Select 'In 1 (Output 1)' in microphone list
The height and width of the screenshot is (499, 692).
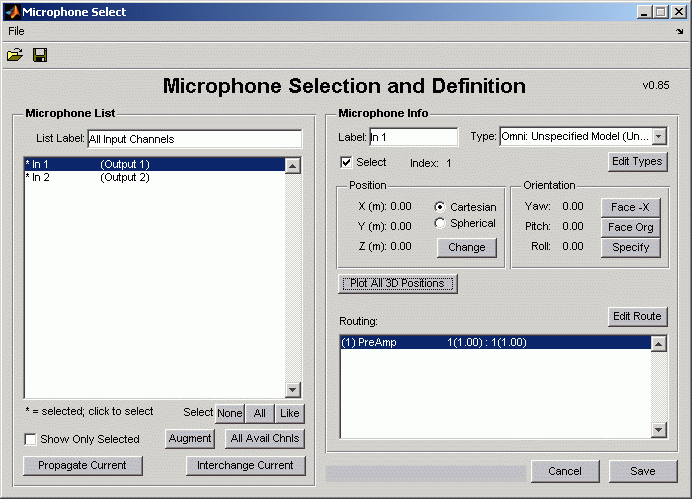154,164
